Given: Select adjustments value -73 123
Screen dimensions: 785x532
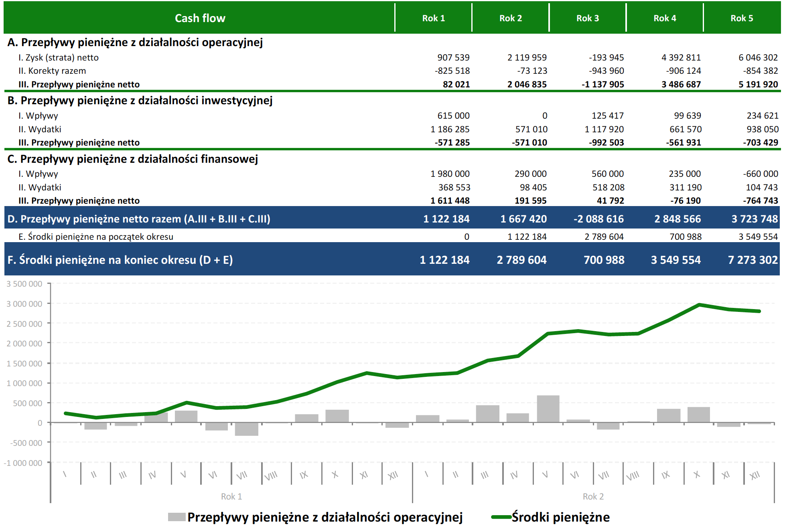Looking at the screenshot, I should pos(532,71).
